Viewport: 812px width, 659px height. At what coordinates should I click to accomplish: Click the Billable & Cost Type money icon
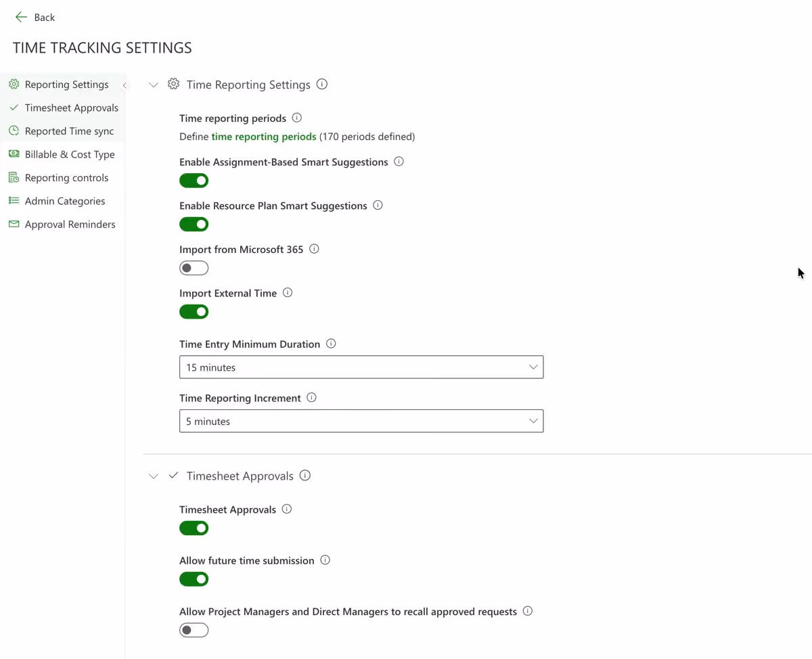tap(14, 154)
